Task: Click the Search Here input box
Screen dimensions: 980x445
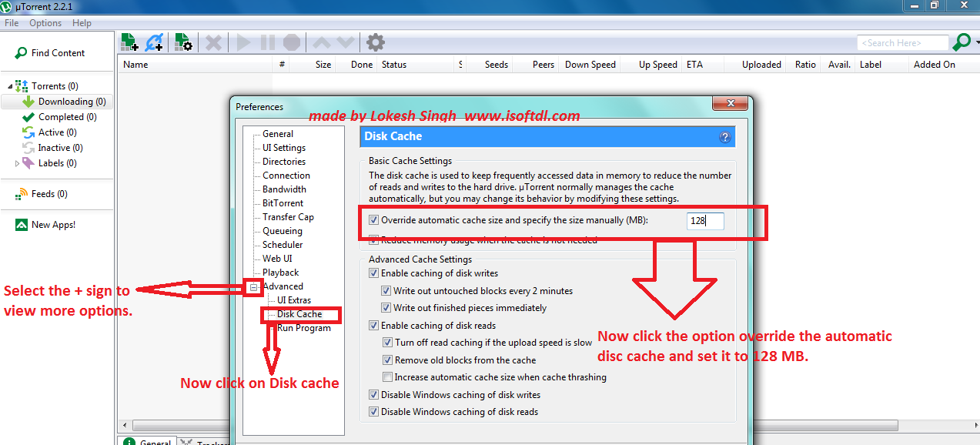Action: coord(902,43)
